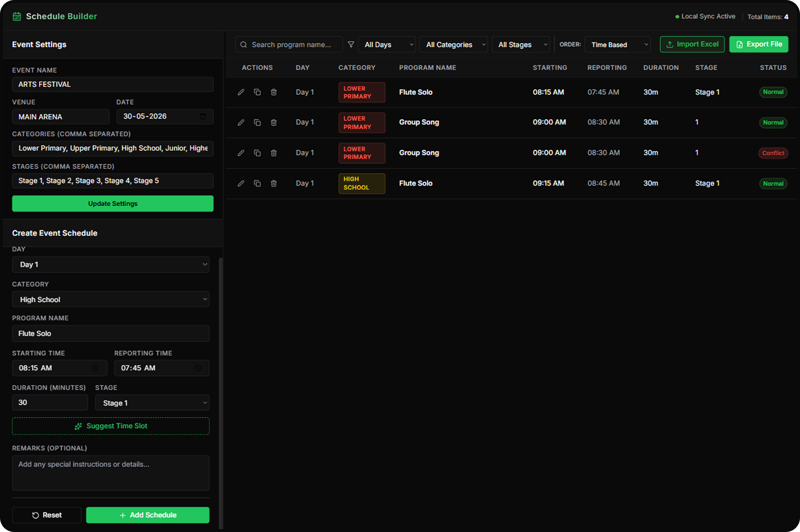This screenshot has width=800, height=532.
Task: Click the left panel vertical scrollbar
Action: click(x=221, y=392)
